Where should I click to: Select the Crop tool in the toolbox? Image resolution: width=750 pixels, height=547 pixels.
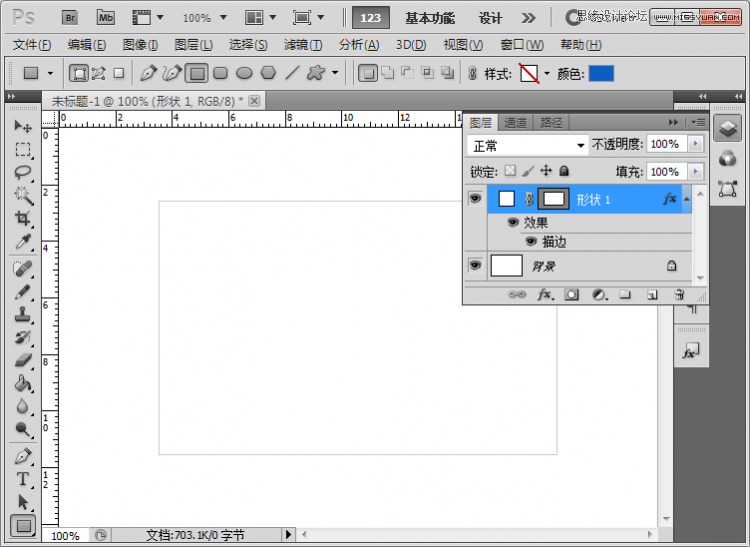(x=23, y=218)
